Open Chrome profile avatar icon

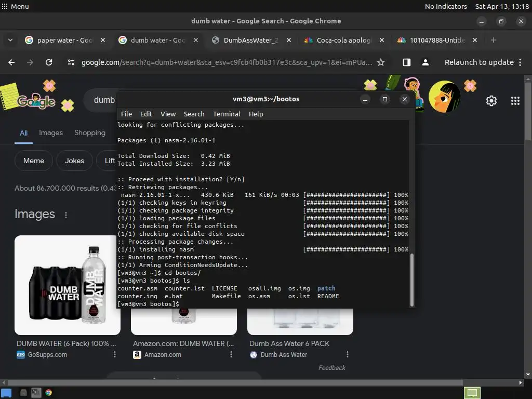tap(425, 62)
